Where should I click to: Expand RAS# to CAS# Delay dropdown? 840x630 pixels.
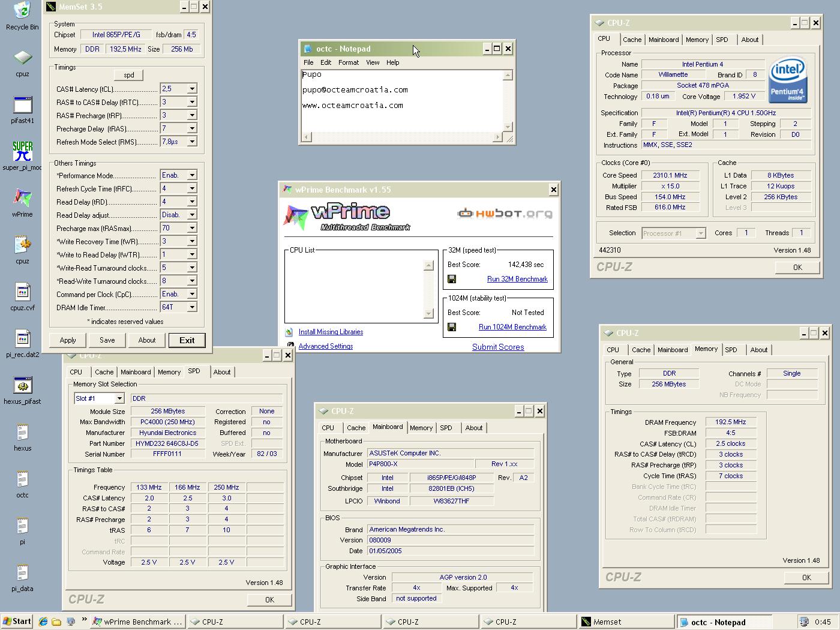pos(192,102)
